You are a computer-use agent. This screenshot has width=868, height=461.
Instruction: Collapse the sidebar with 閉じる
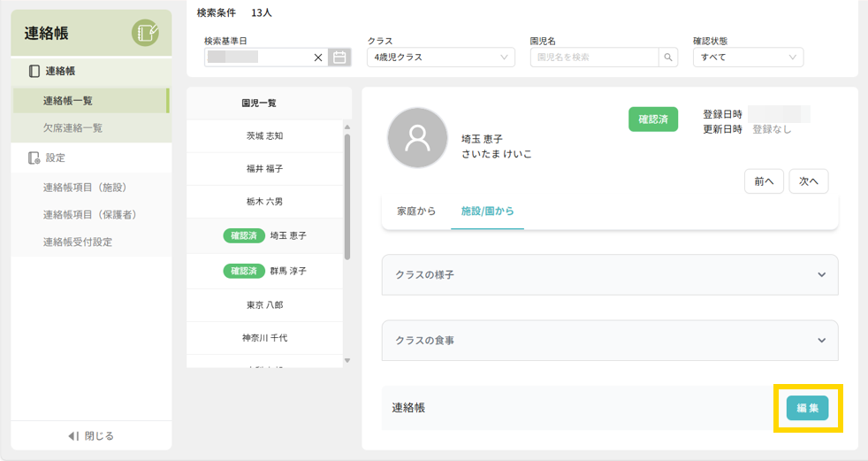91,435
